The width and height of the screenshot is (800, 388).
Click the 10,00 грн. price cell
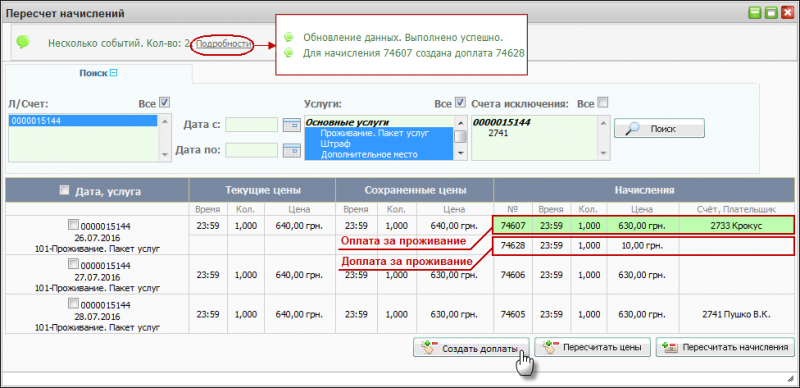click(x=643, y=246)
